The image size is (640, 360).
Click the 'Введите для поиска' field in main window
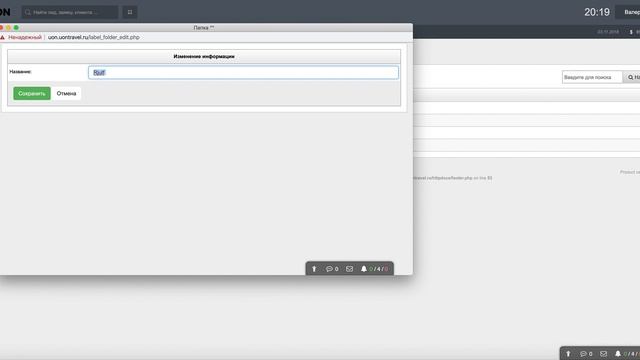click(592, 77)
